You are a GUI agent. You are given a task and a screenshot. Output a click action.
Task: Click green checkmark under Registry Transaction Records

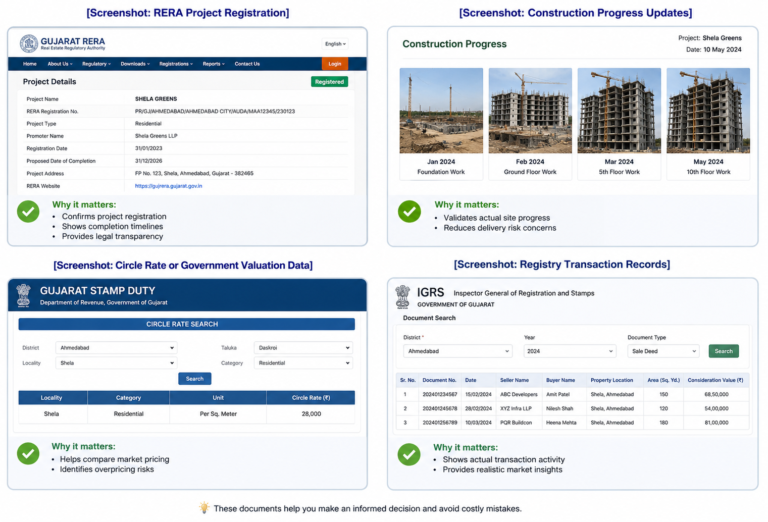tap(409, 454)
